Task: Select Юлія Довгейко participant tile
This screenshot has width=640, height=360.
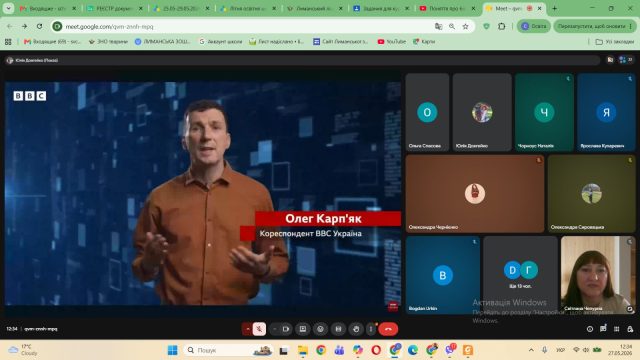Action: point(482,112)
